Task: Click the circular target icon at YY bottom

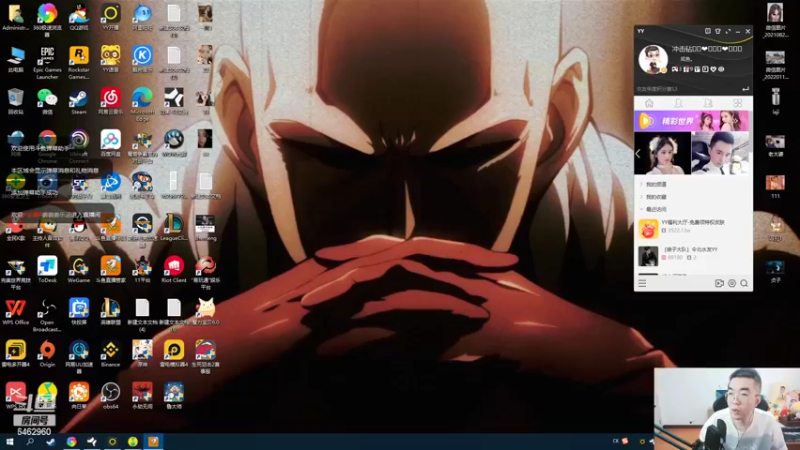Action: [x=732, y=283]
